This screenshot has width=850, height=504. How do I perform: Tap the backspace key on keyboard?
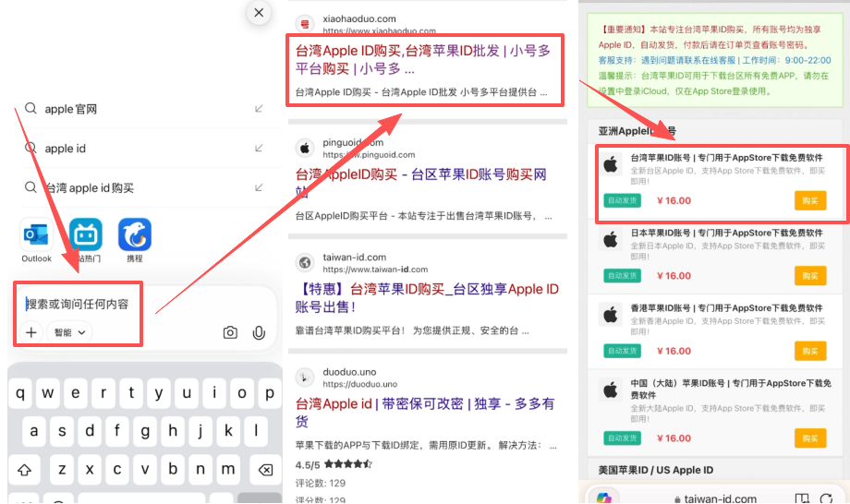(x=265, y=469)
